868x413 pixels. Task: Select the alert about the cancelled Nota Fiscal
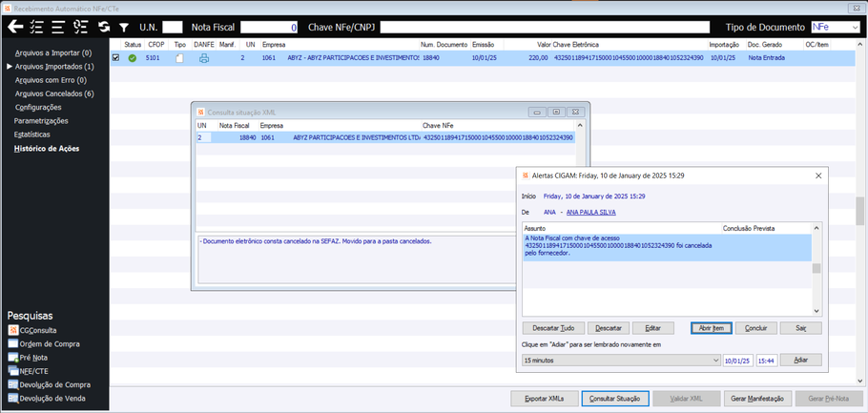point(667,247)
